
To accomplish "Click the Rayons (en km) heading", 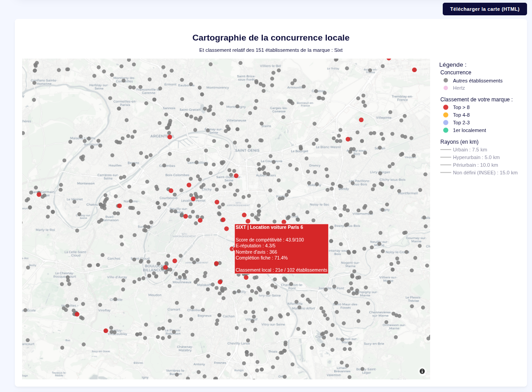I will pyautogui.click(x=459, y=142).
